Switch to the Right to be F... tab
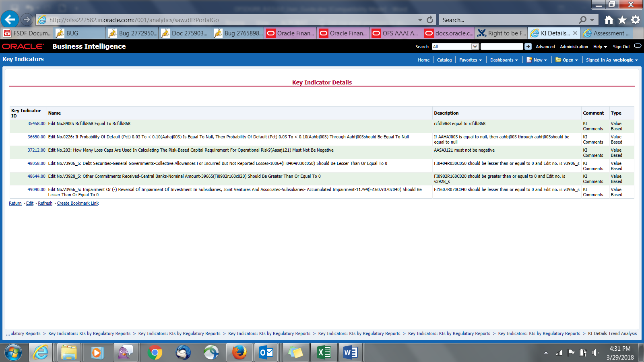The width and height of the screenshot is (644, 362). 502,33
